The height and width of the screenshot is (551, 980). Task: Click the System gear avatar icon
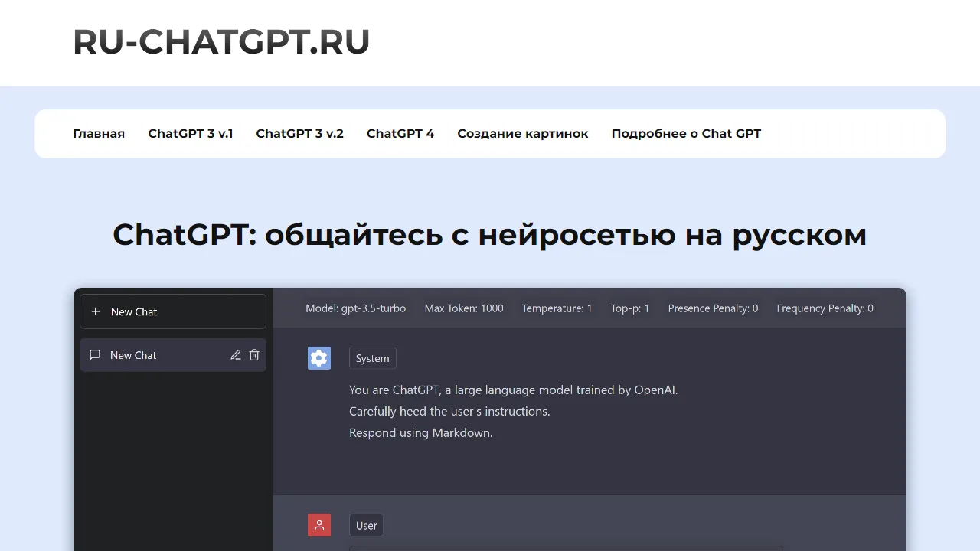click(319, 358)
